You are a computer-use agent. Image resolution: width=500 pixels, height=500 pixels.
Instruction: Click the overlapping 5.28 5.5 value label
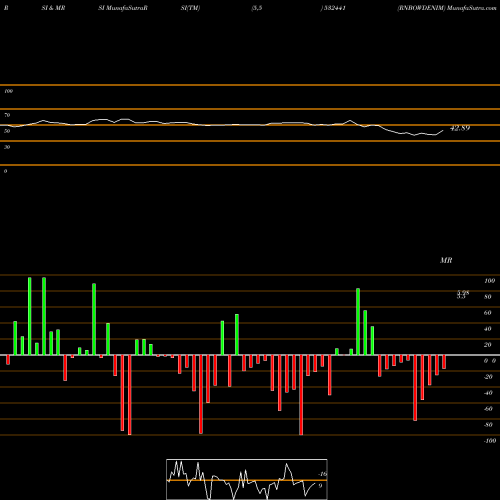click(x=463, y=295)
